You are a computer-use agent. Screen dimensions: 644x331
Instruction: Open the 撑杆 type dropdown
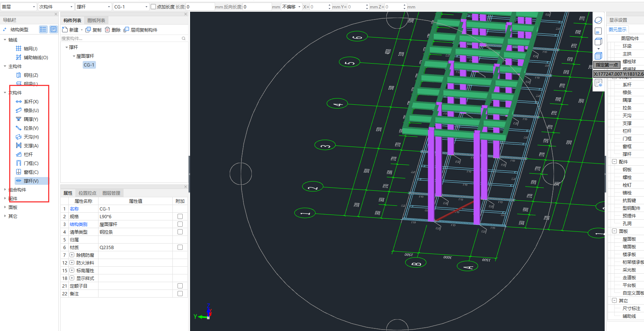pos(93,7)
